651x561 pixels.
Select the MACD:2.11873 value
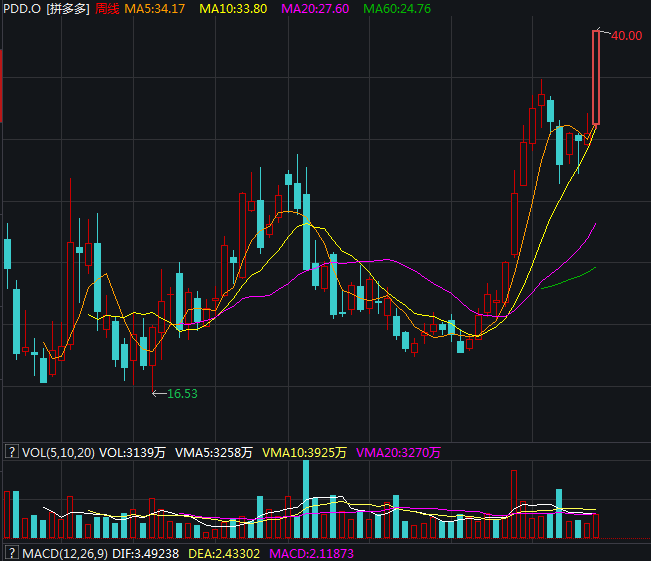pos(311,554)
